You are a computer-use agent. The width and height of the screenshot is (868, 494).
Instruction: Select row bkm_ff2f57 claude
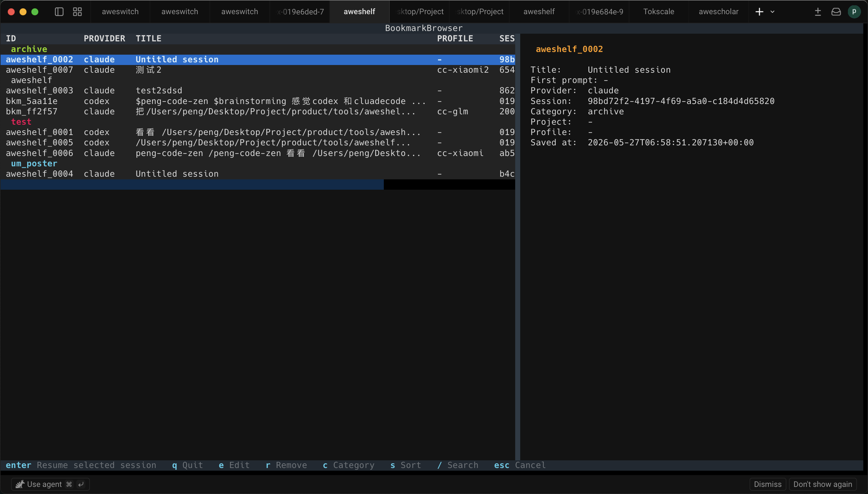[x=257, y=112]
